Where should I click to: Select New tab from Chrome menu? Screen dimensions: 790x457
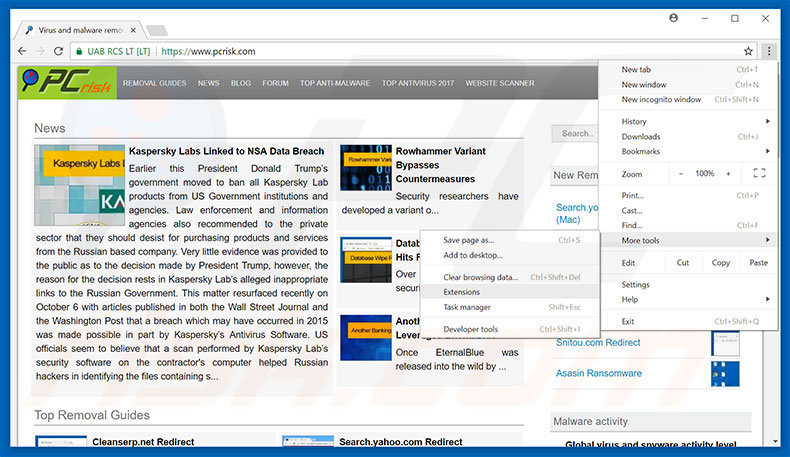tap(688, 70)
